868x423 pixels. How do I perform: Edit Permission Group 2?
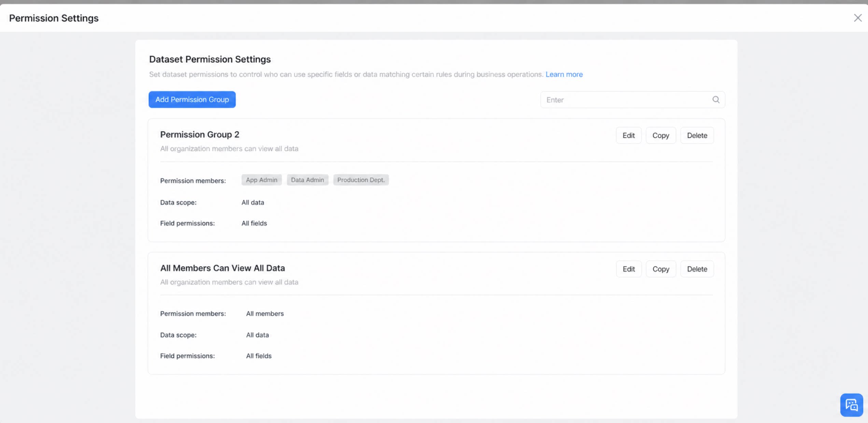[628, 135]
